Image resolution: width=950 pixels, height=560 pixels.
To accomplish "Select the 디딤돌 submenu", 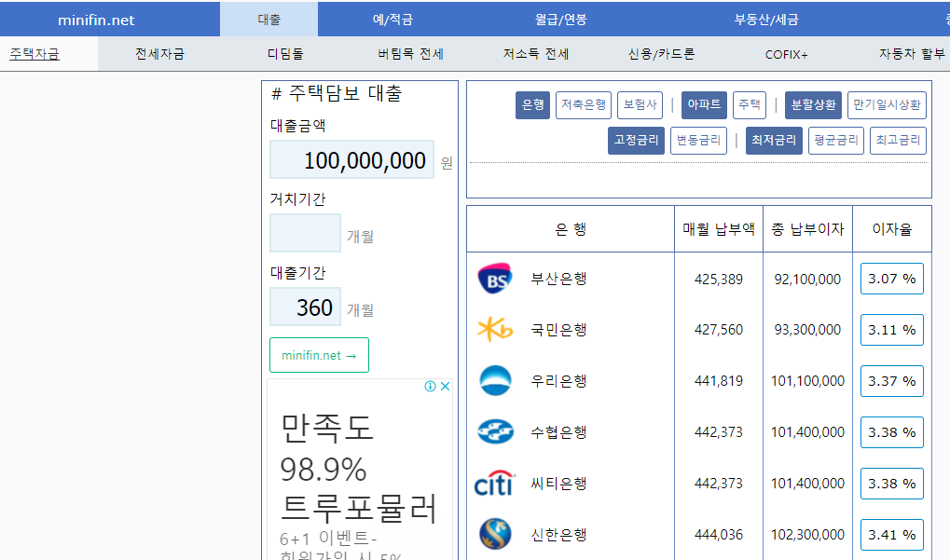I will pos(285,54).
